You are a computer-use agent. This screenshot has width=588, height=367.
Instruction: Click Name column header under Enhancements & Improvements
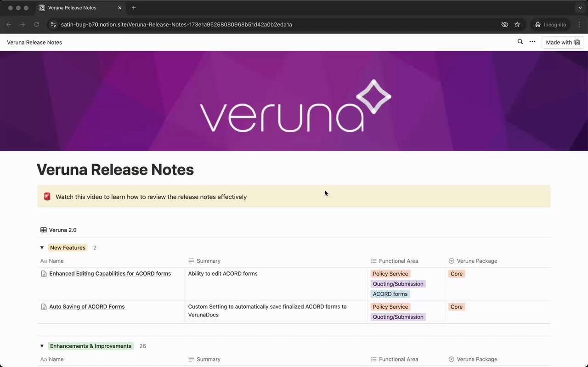52,359
